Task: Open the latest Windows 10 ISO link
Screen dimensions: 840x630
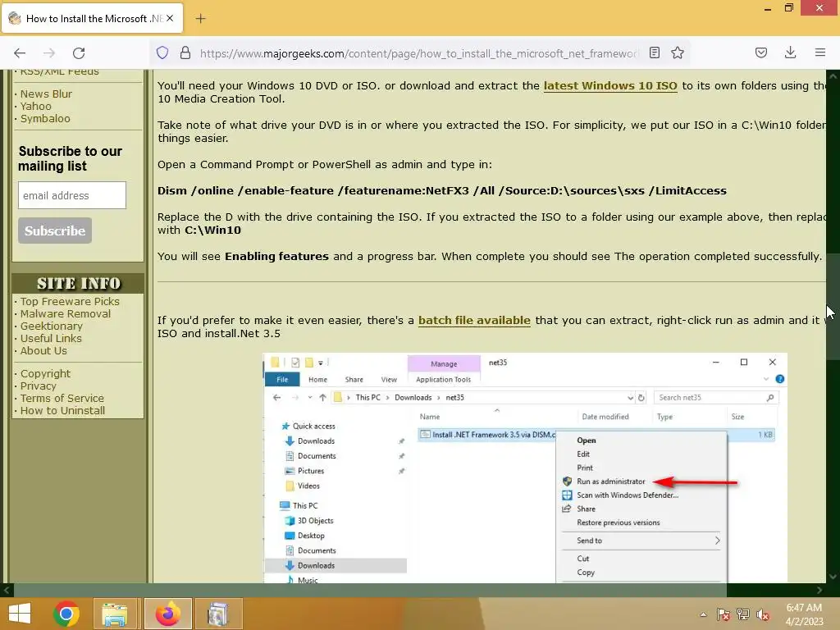Action: 610,85
